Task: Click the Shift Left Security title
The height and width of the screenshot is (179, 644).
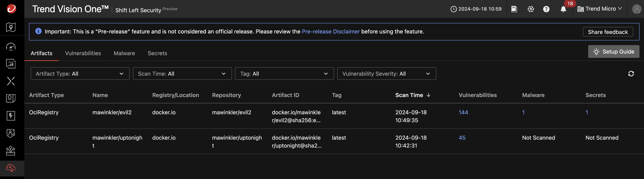Action: point(138,10)
